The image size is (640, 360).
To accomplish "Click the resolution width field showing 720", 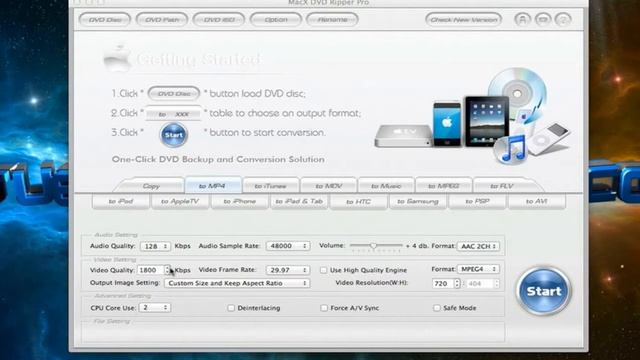I will pos(443,283).
